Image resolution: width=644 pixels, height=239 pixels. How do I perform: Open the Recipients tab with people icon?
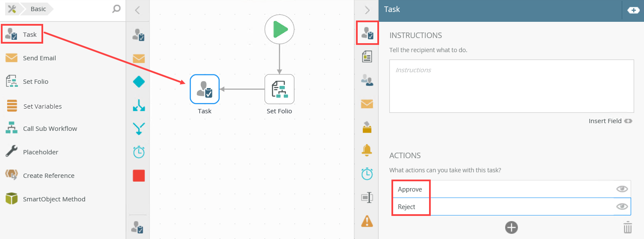pos(367,80)
